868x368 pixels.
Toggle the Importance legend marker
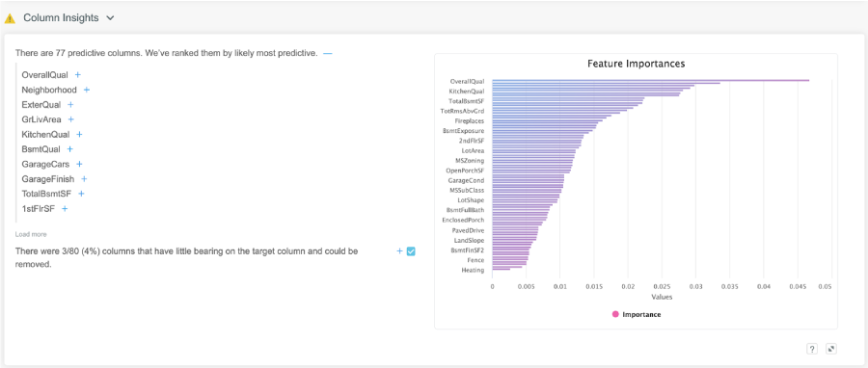pyautogui.click(x=615, y=314)
